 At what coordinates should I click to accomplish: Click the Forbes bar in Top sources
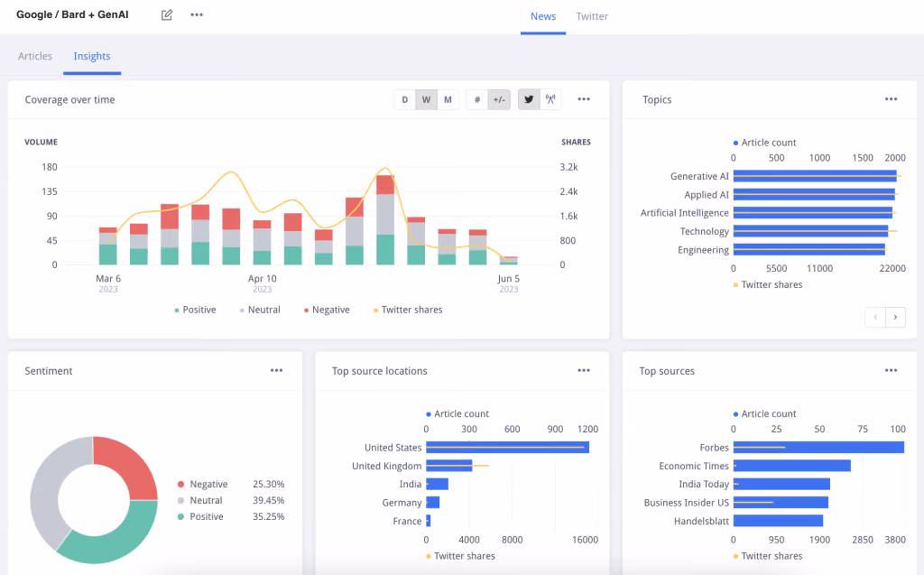[818, 448]
